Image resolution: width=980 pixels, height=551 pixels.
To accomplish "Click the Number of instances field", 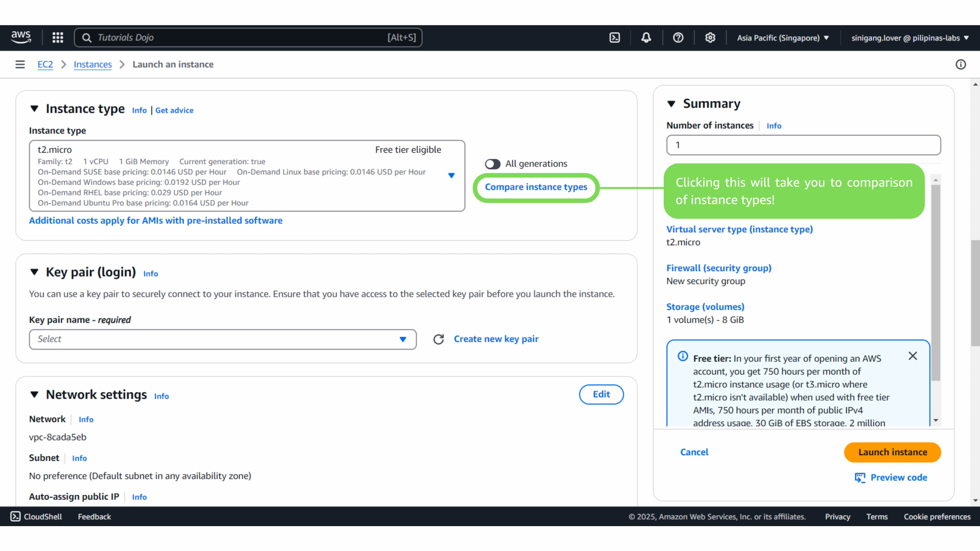I will point(803,145).
